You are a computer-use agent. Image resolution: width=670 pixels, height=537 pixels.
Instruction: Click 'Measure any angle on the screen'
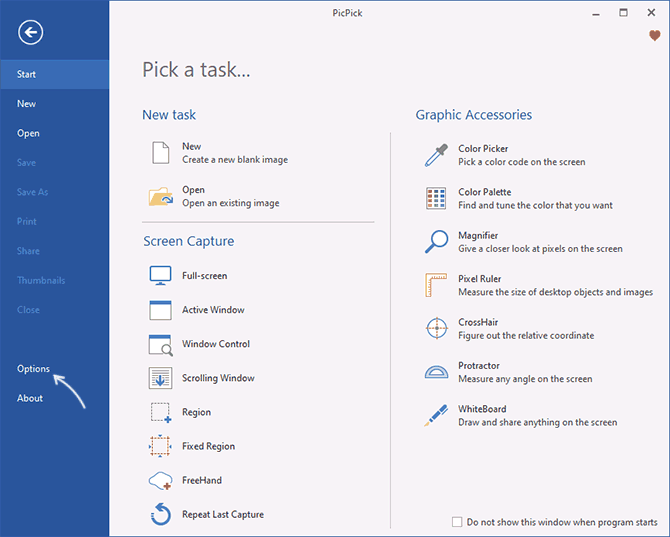[x=525, y=379]
